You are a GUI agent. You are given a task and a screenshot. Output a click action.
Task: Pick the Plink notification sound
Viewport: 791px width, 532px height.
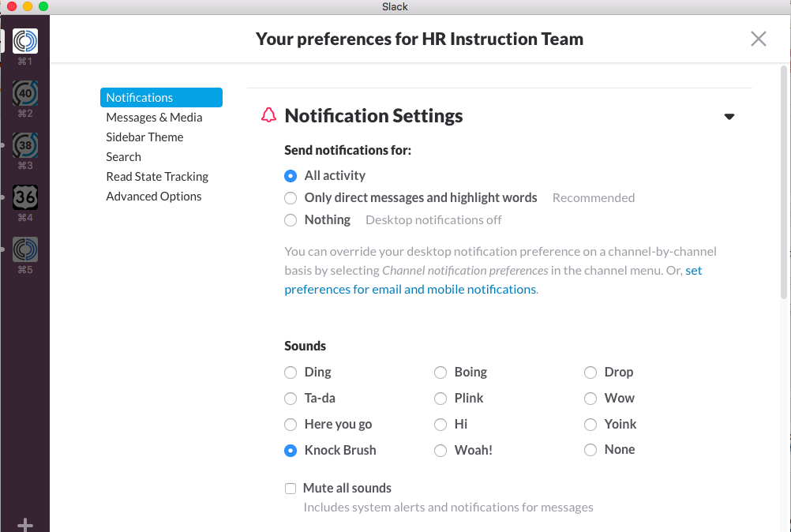click(440, 399)
